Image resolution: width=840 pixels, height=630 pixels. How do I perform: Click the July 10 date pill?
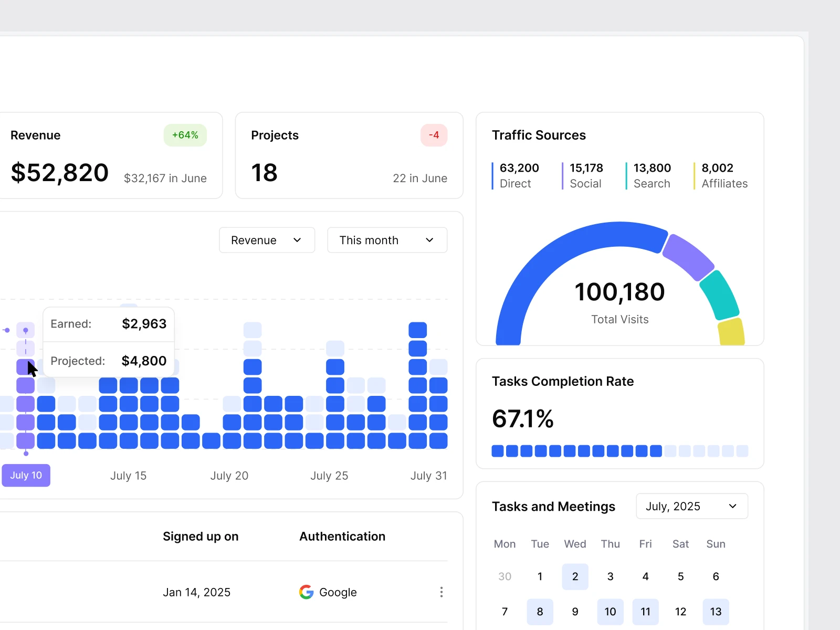pos(26,475)
